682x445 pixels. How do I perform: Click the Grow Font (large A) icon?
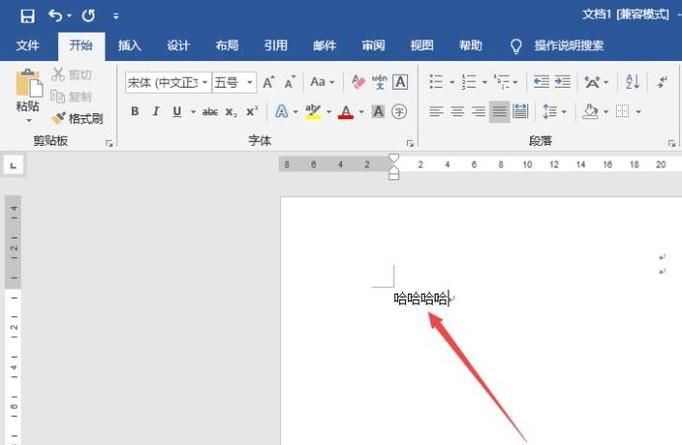tap(268, 82)
